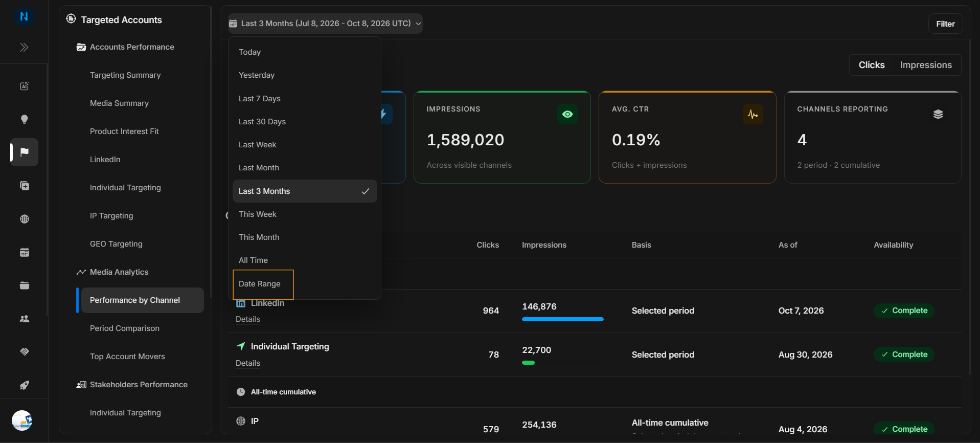Open the people icon in the rail

24,319
